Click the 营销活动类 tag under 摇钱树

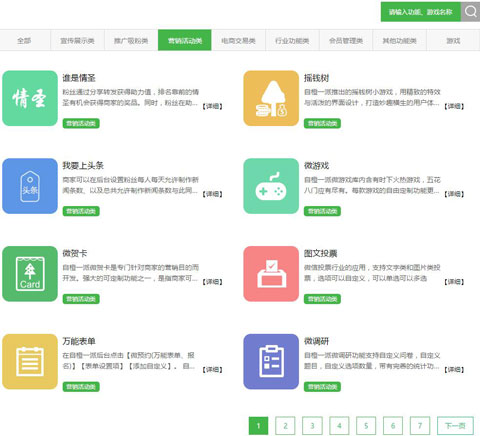(x=322, y=123)
